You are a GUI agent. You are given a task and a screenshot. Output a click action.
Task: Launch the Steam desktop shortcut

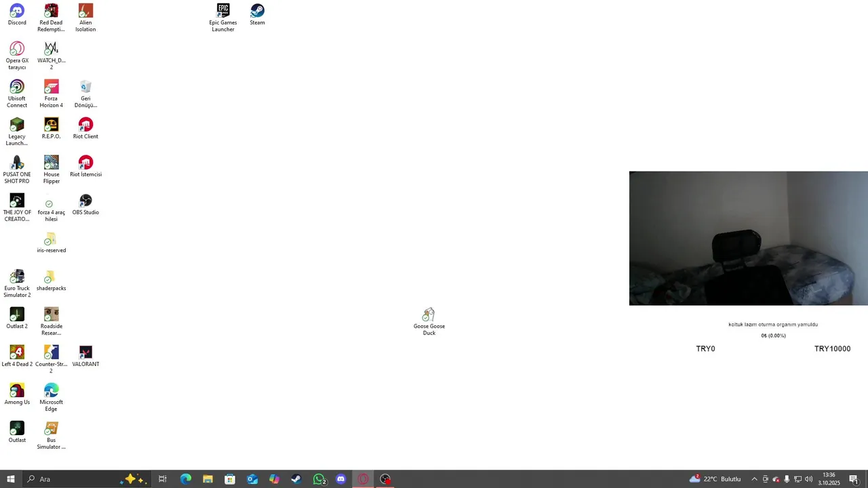pos(257,15)
